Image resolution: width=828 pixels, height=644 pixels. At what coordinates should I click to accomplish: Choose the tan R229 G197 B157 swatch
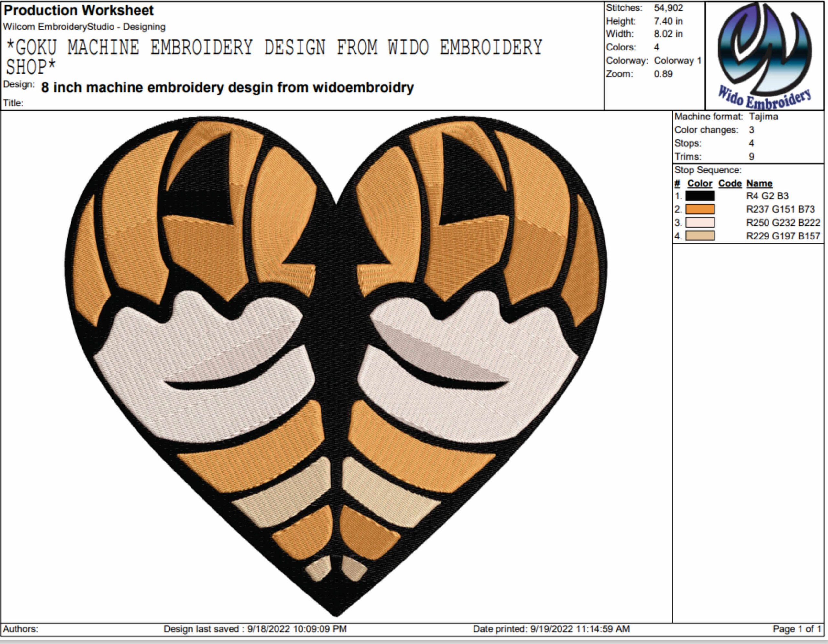[700, 236]
